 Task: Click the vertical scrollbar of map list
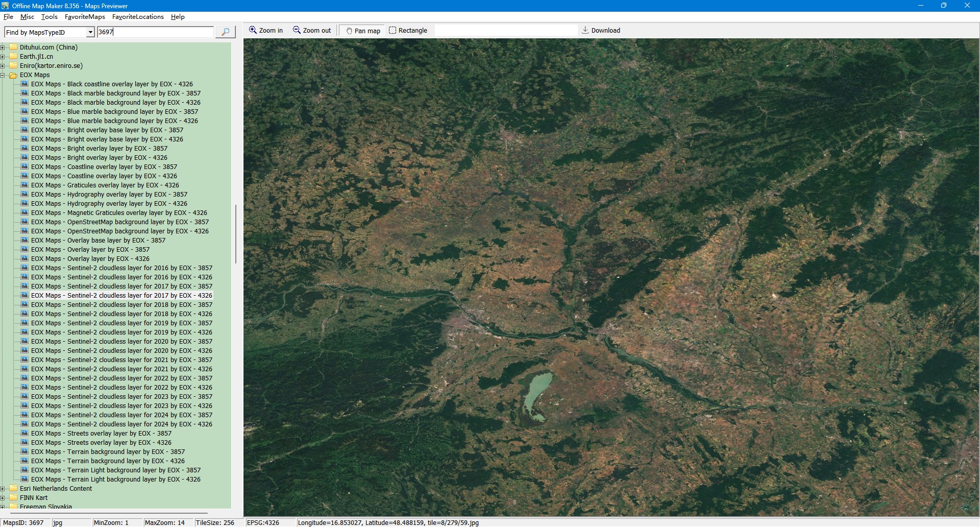235,235
